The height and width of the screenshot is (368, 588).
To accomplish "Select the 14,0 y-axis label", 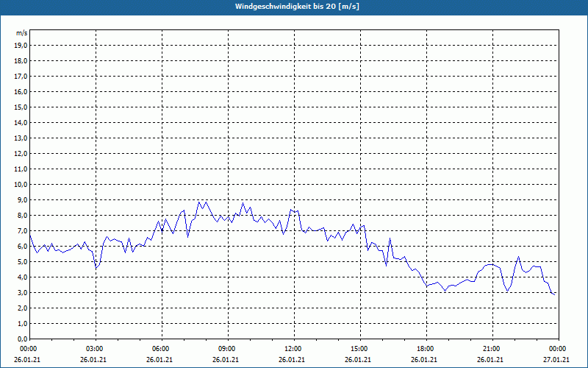I will (21, 122).
